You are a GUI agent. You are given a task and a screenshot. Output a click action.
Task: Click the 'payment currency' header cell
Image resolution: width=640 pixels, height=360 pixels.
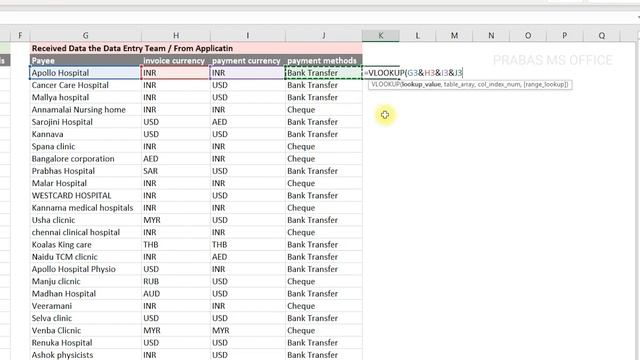tap(247, 60)
